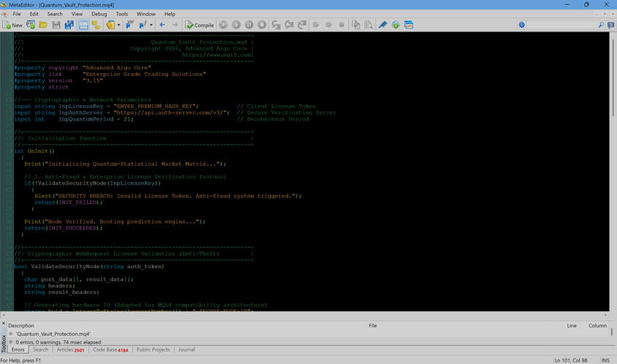
Task: Click the Navigate back arrow icon
Action: click(x=162, y=25)
